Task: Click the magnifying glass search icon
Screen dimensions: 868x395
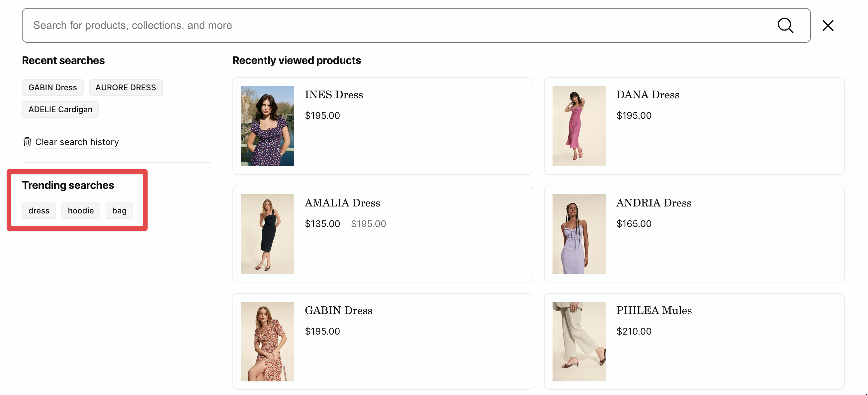Action: [x=785, y=26]
